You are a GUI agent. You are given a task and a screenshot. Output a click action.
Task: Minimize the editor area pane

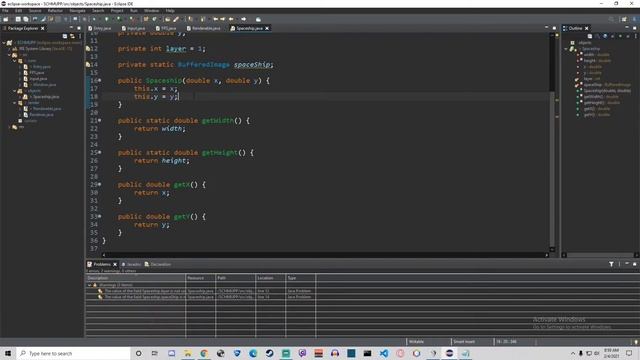(547, 28)
